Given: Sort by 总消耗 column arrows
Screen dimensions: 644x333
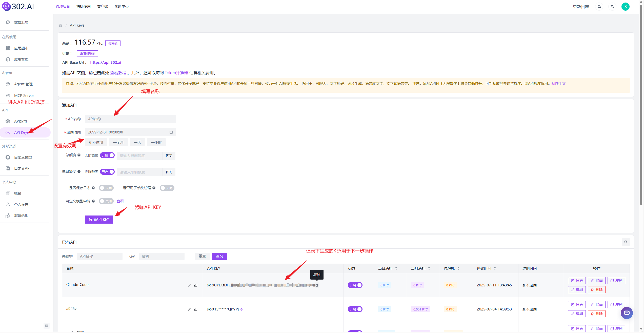Looking at the screenshot, I should pos(458,268).
